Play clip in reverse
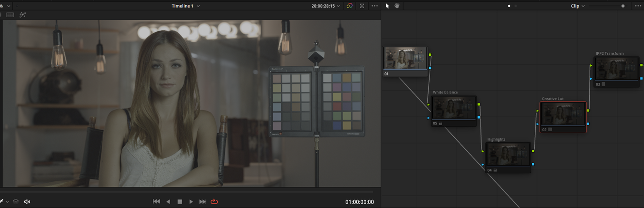 click(x=168, y=201)
